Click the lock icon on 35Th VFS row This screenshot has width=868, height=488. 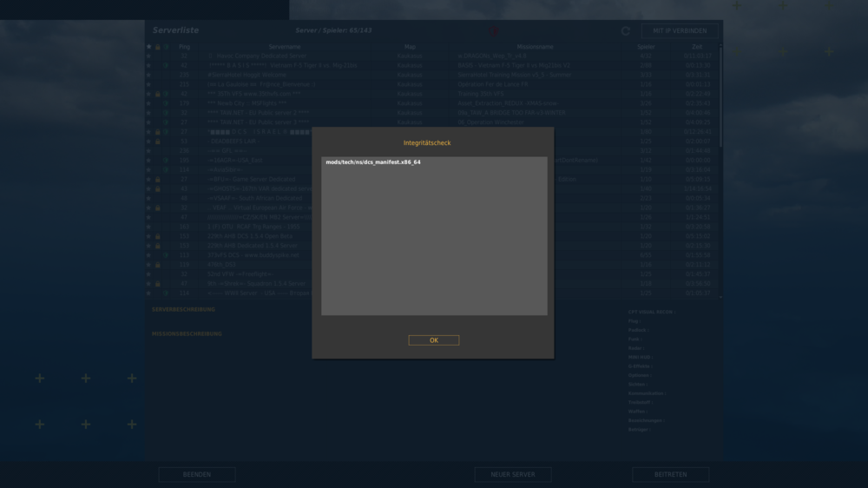158,94
